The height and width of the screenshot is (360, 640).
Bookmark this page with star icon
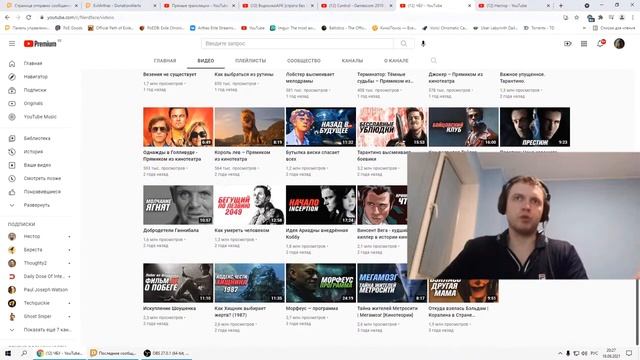576,18
